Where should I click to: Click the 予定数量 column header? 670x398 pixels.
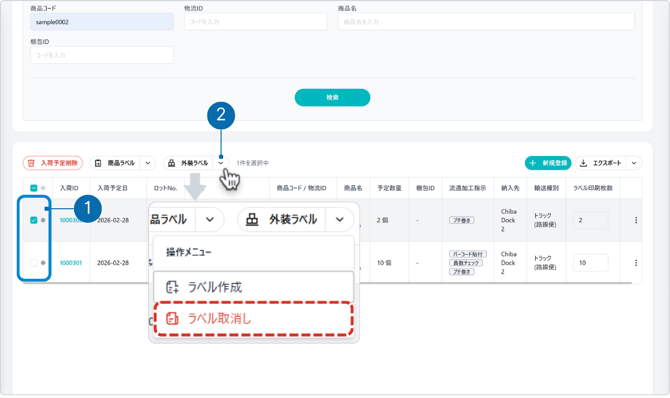pos(389,188)
